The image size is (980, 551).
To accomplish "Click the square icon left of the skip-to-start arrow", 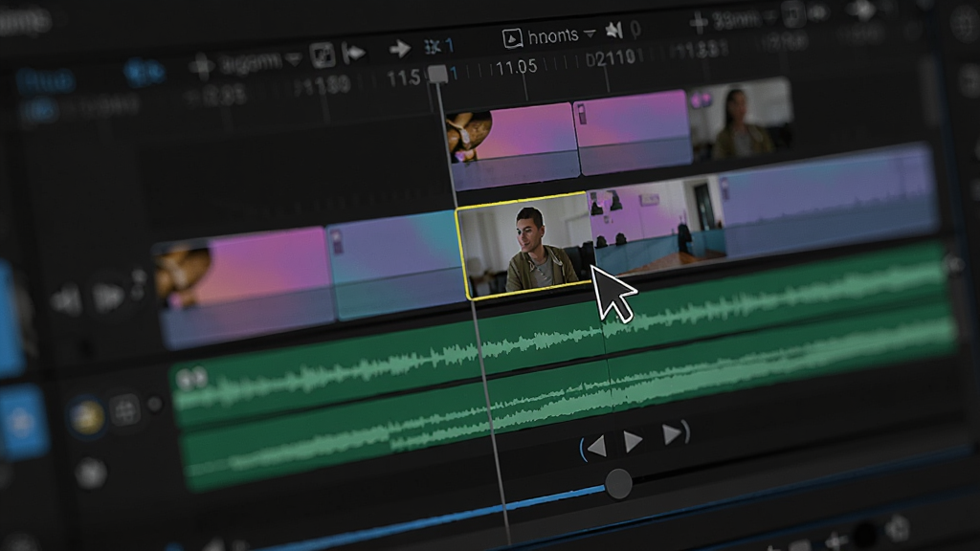I will tap(322, 55).
